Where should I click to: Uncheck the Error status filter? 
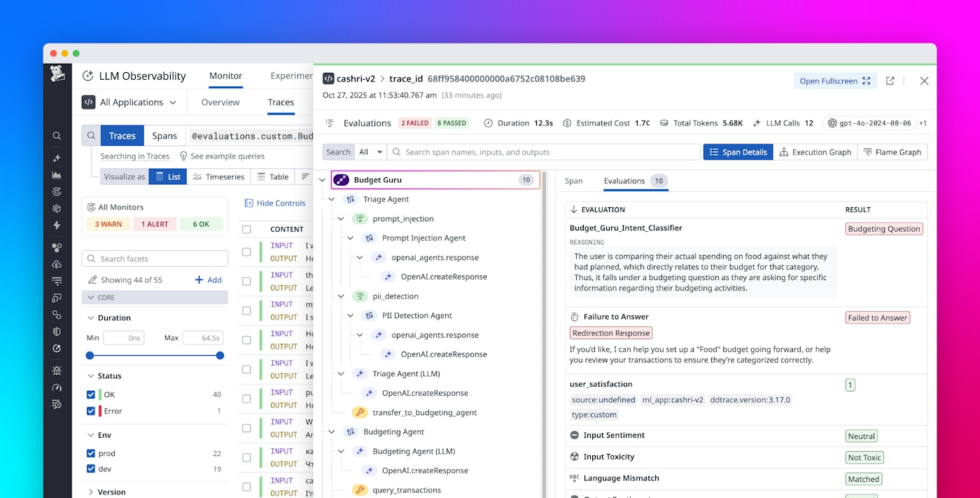tap(90, 411)
